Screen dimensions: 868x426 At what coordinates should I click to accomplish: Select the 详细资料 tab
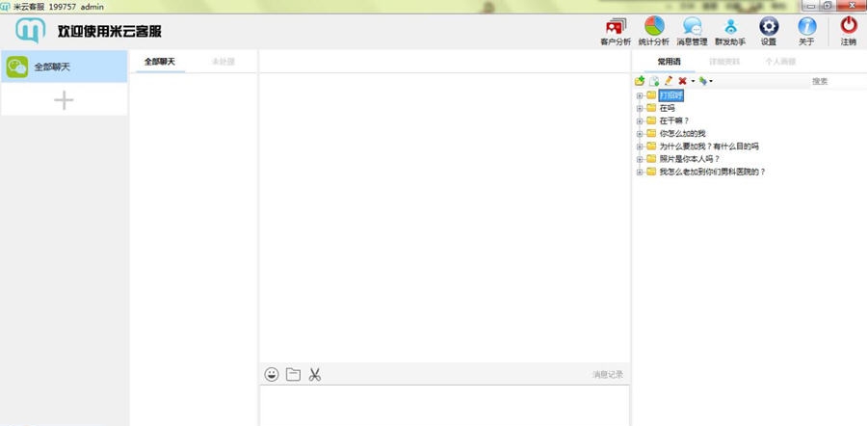click(x=724, y=62)
